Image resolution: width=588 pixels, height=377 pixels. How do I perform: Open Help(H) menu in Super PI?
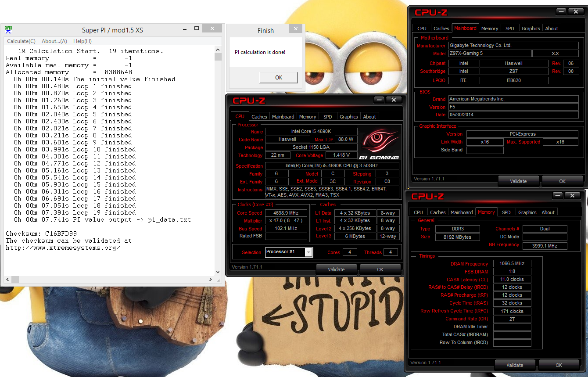pyautogui.click(x=82, y=41)
